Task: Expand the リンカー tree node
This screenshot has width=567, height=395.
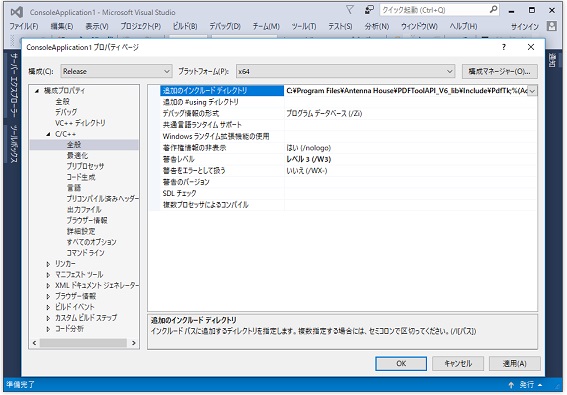Action: [x=48, y=264]
